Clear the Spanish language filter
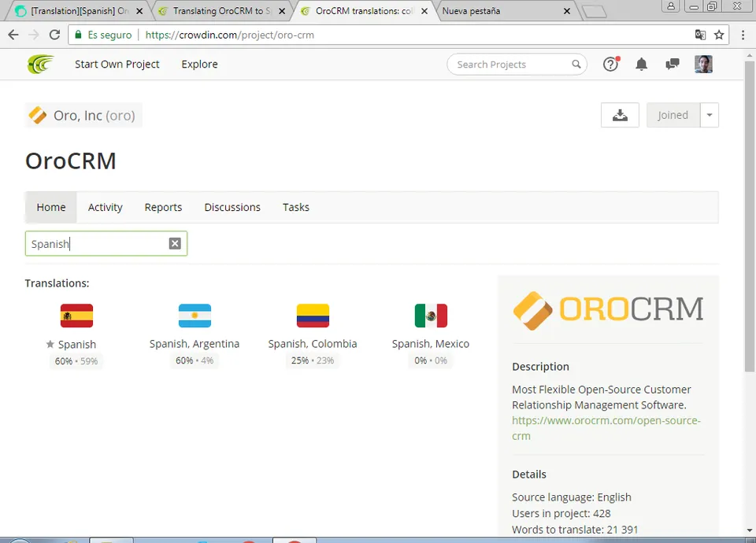This screenshot has height=543, width=756. [x=175, y=243]
